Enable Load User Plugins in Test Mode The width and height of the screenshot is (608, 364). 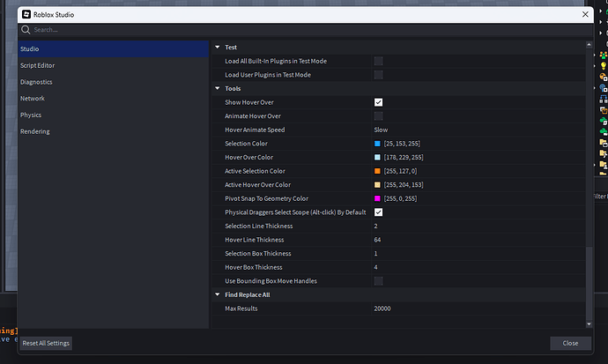click(378, 75)
